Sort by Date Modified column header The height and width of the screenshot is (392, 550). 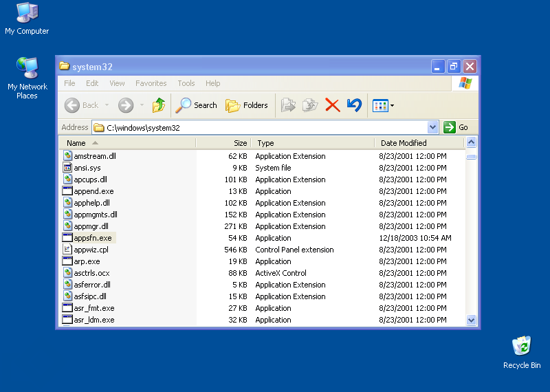pyautogui.click(x=419, y=143)
